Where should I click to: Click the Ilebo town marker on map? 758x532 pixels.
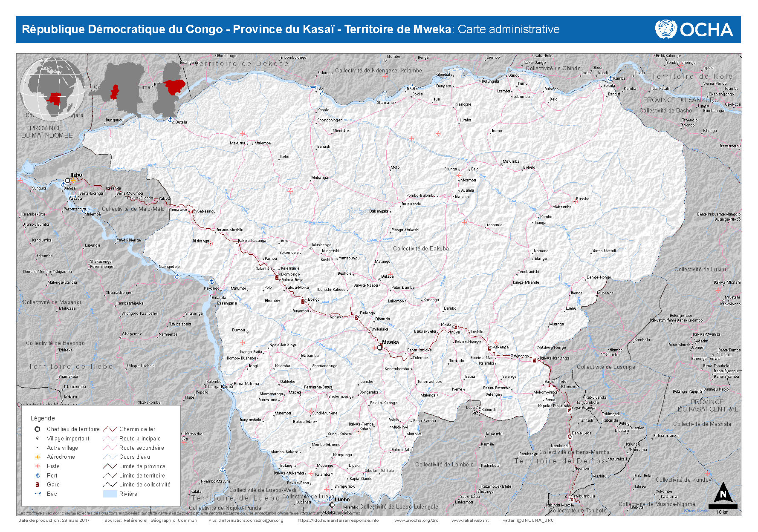67,181
